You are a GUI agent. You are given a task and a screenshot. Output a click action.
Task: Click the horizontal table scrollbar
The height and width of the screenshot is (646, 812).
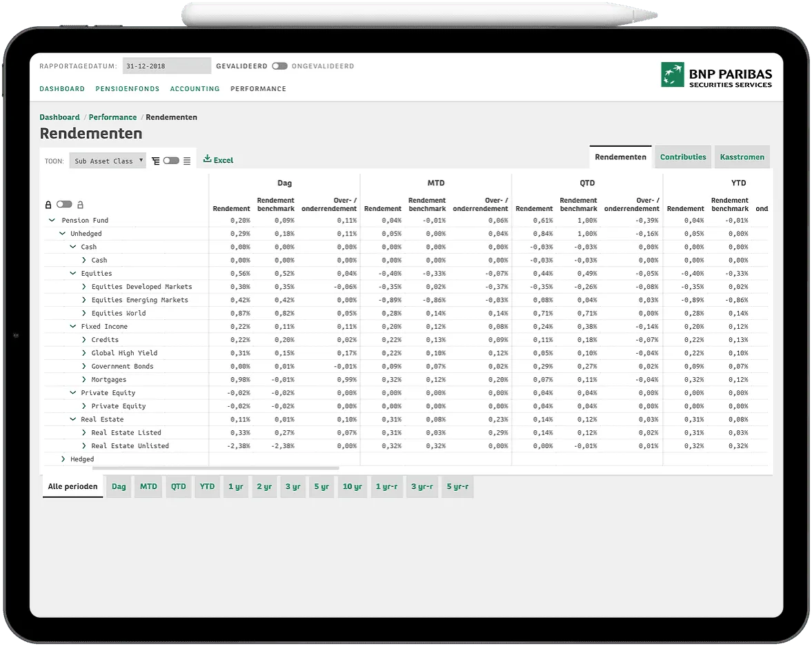pos(215,468)
